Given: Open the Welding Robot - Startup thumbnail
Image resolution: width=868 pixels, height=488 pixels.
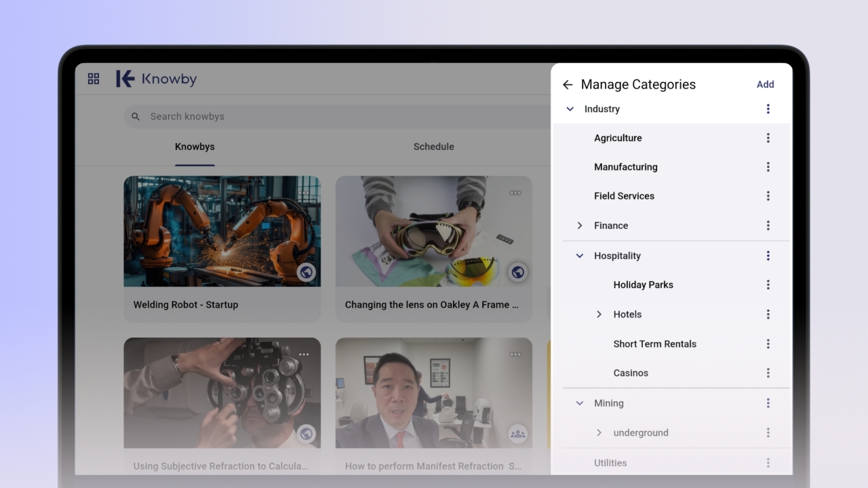Looking at the screenshot, I should pos(222,231).
